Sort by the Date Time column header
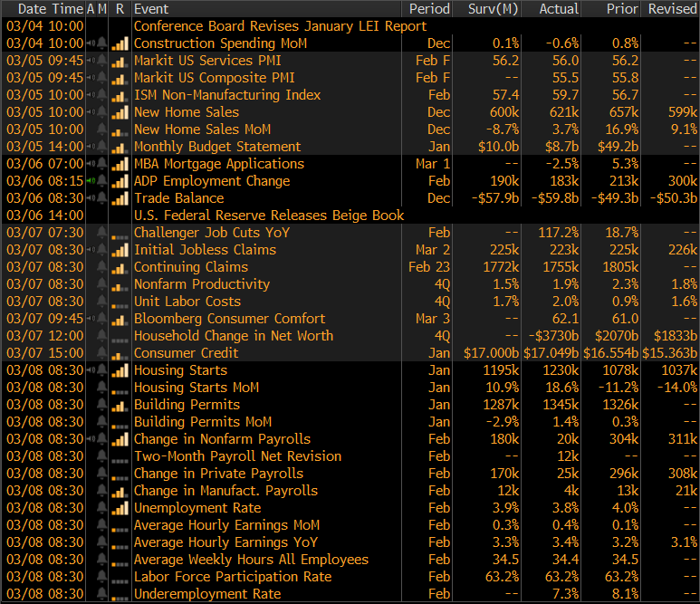700x604 pixels. 43,8
